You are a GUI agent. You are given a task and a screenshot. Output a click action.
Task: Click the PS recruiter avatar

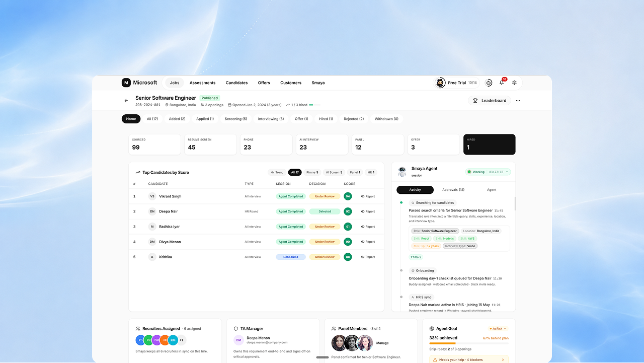(140, 340)
